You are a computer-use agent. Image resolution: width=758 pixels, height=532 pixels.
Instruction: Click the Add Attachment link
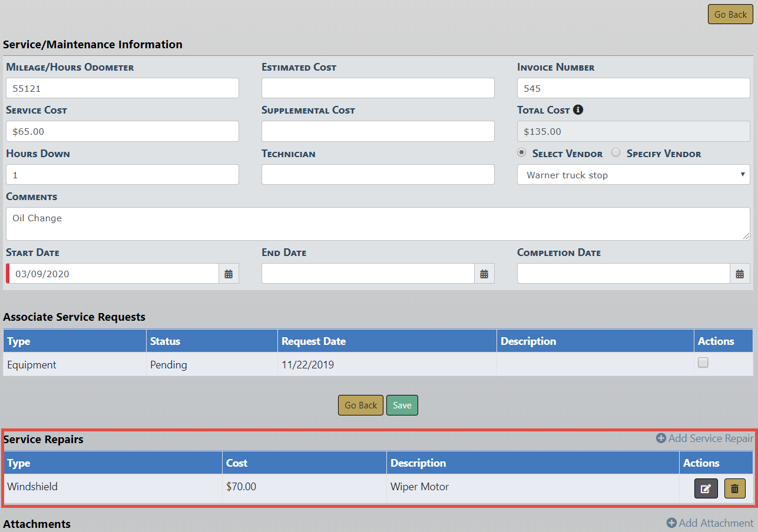tap(710, 523)
